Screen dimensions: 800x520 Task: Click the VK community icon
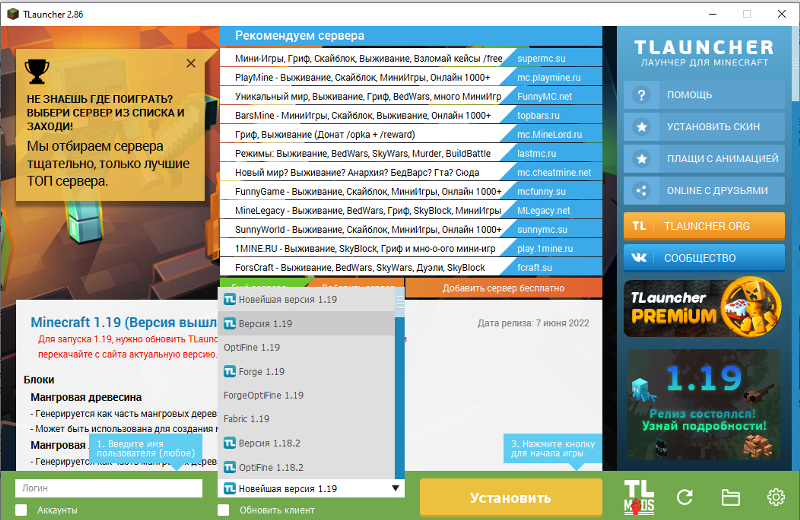640,257
